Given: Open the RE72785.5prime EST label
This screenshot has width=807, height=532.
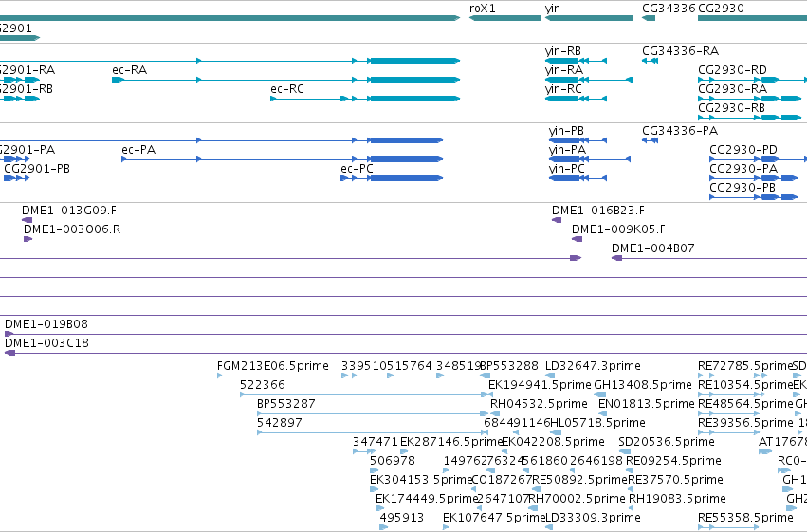Looking at the screenshot, I should tap(745, 366).
